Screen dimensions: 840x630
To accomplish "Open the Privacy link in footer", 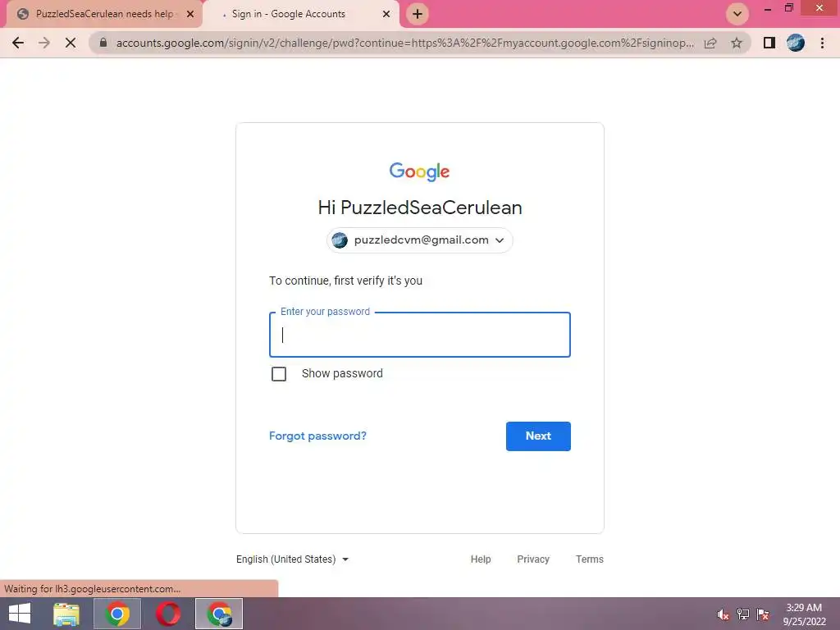I will click(x=533, y=559).
